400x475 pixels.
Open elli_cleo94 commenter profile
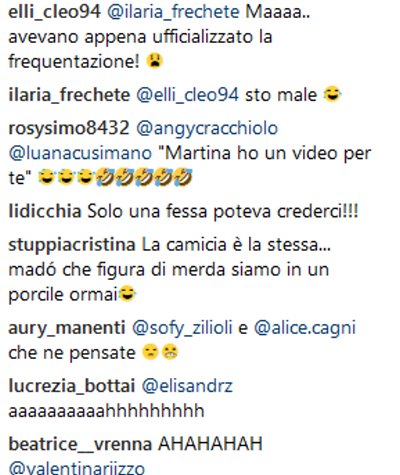pyautogui.click(x=54, y=12)
